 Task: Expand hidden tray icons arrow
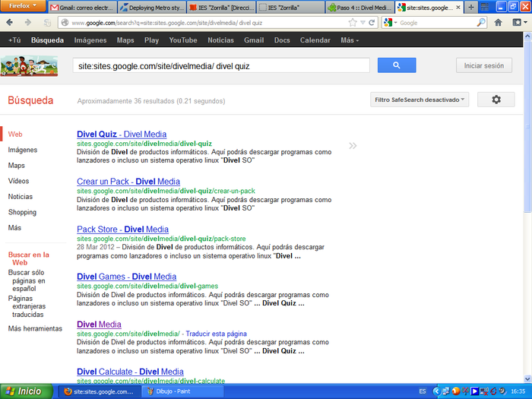click(436, 391)
